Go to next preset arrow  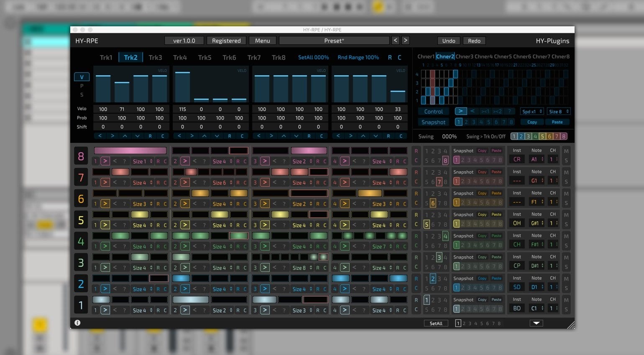[x=405, y=41]
